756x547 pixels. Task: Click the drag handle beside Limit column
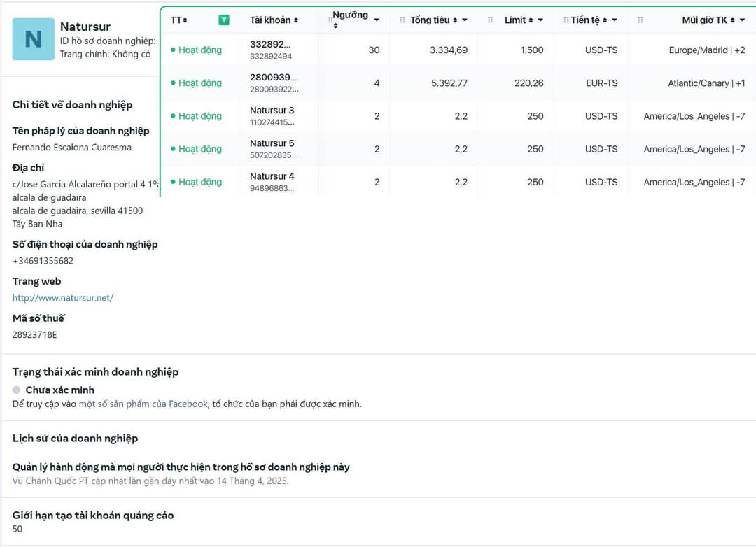click(x=490, y=20)
